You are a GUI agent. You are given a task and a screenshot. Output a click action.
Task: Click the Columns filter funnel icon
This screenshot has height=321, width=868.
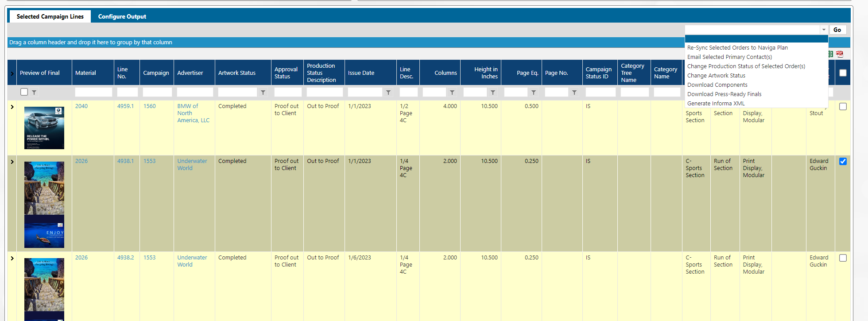point(452,93)
